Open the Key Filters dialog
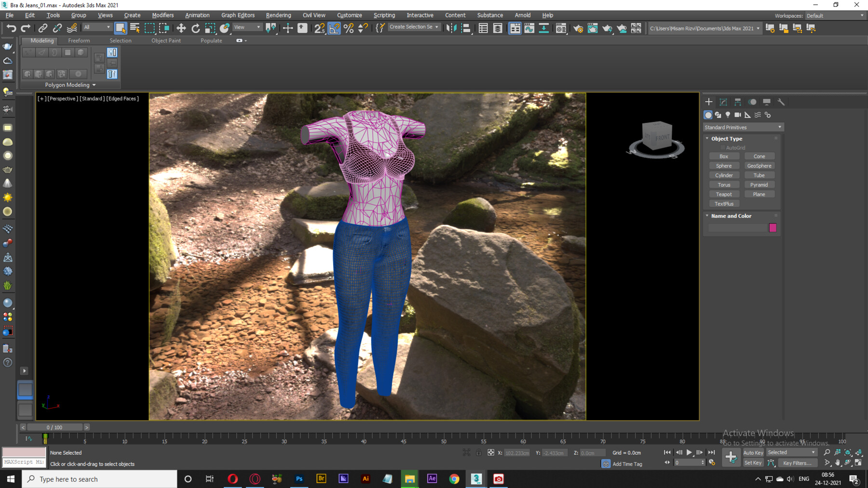 pyautogui.click(x=798, y=463)
